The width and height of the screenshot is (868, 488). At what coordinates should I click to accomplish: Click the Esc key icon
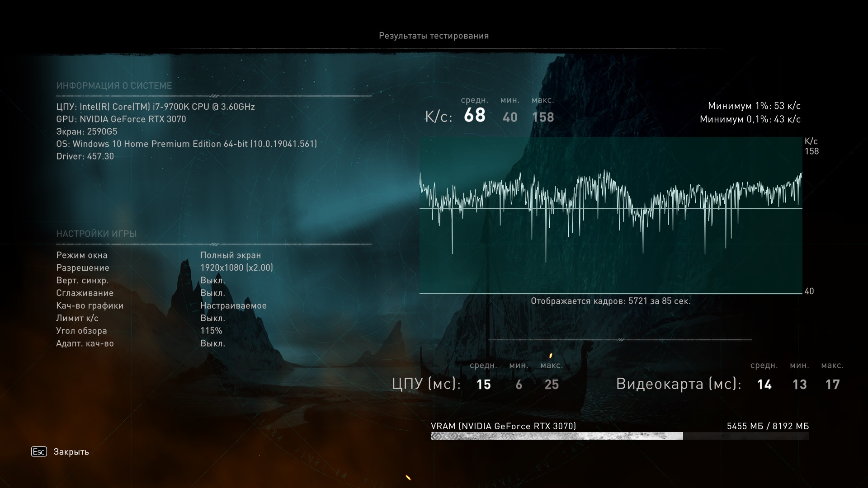tap(39, 451)
